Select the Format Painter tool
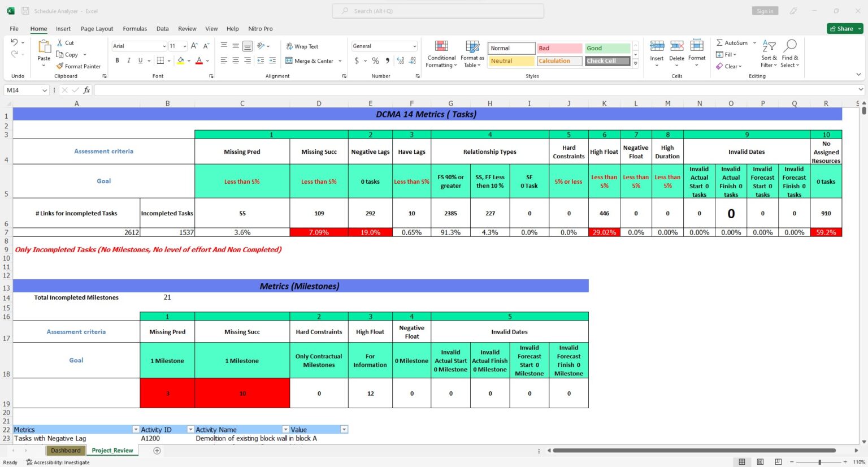The height and width of the screenshot is (467, 868). [78, 66]
